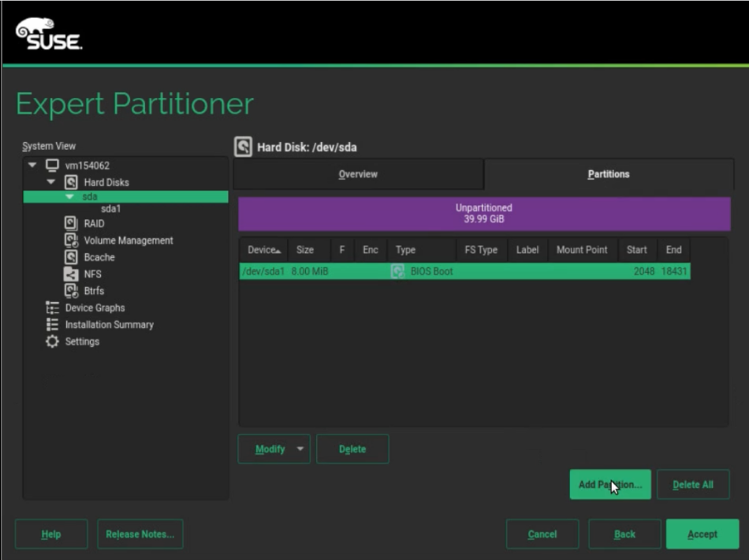Click the Bcache icon in sidebar

71,257
